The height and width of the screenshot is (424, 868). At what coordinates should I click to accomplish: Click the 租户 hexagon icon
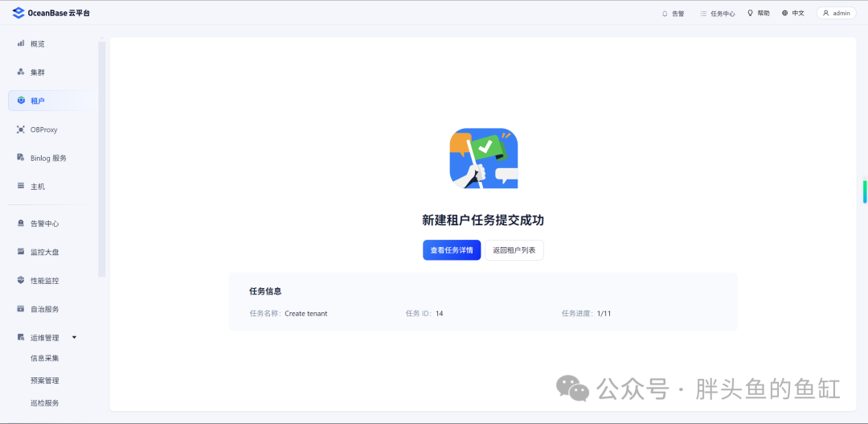click(x=21, y=101)
